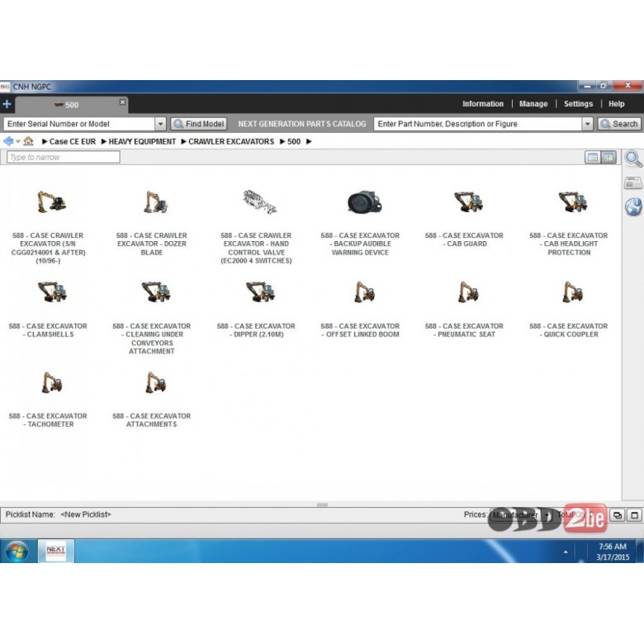Open 588 Offset Linked Boom icon

364,292
